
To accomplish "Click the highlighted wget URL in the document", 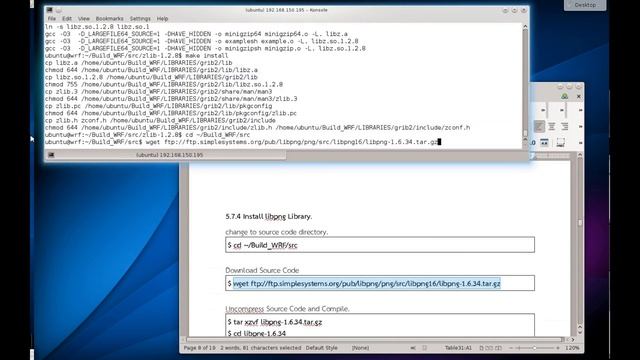I will [x=367, y=283].
